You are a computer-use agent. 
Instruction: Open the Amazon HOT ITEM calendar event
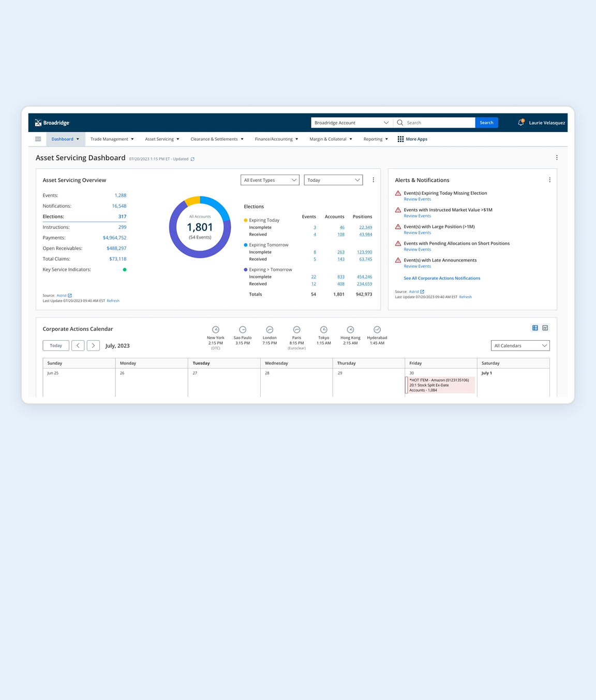pos(440,385)
